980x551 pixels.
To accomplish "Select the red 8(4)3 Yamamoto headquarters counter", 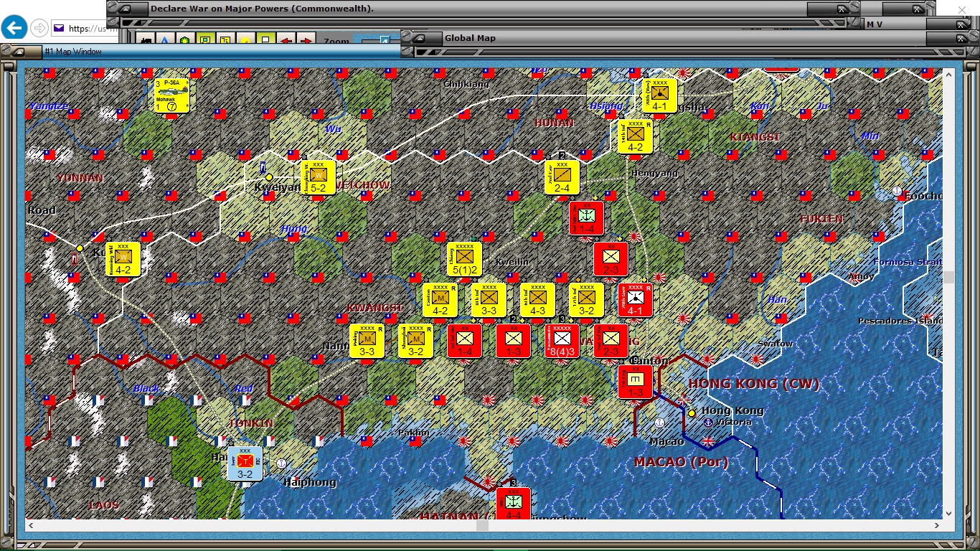I will [562, 341].
